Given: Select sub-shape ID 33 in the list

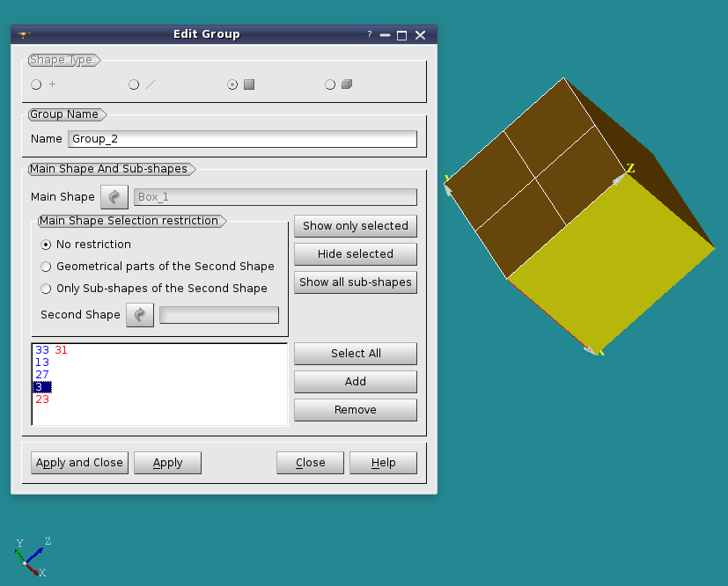Looking at the screenshot, I should tap(42, 350).
